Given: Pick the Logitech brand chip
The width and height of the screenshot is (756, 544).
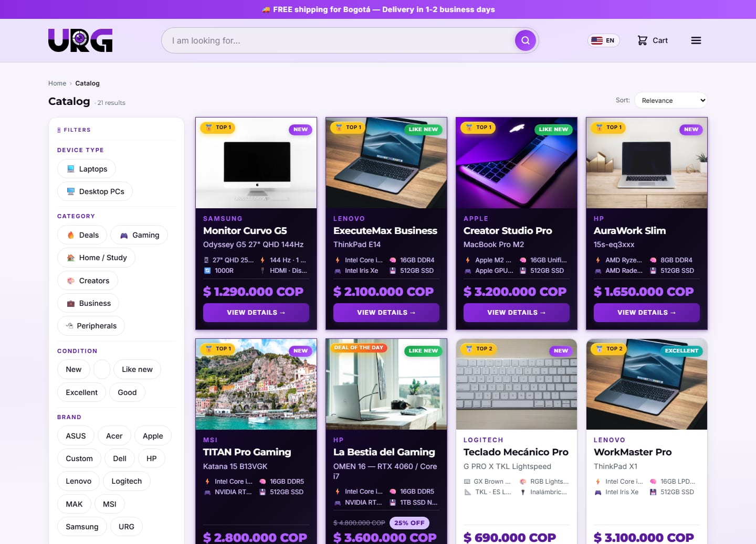Looking at the screenshot, I should (x=127, y=481).
